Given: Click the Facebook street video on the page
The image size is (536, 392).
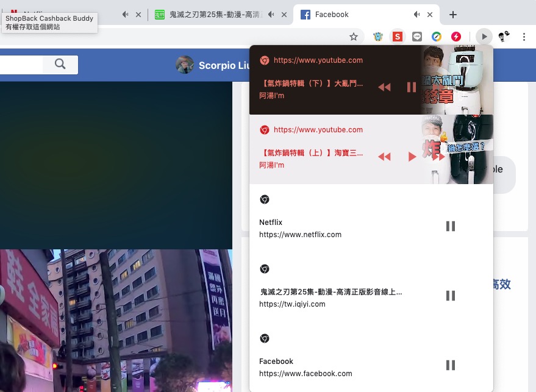Looking at the screenshot, I should [116, 321].
